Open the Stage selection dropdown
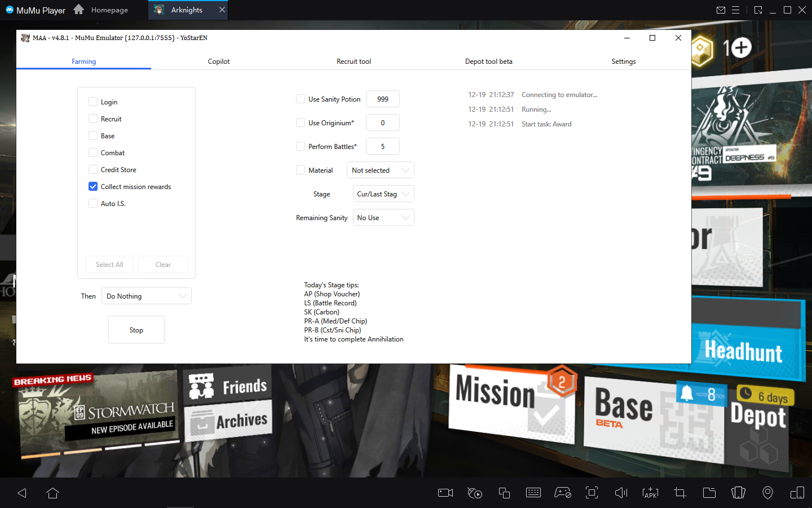 pos(383,194)
